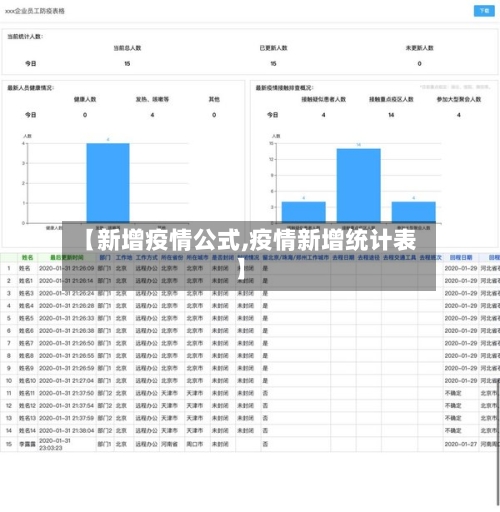Click the xxx企业员工防疫表格 page title

click(x=35, y=11)
